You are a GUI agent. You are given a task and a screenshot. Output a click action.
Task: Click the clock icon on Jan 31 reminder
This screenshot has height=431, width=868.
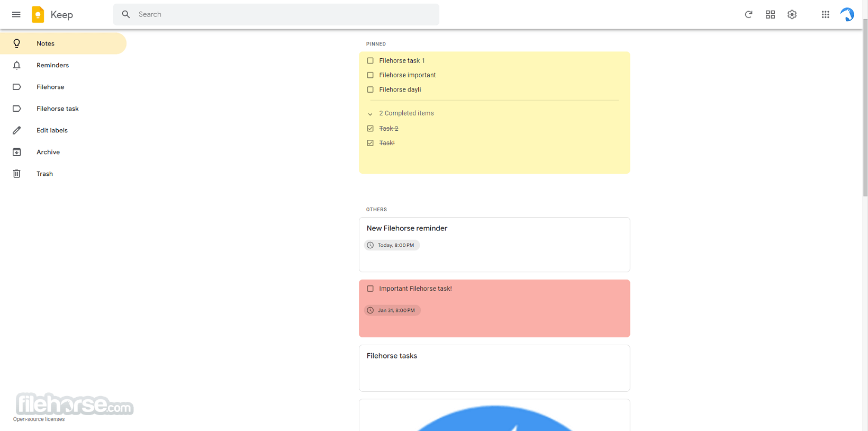tap(370, 310)
